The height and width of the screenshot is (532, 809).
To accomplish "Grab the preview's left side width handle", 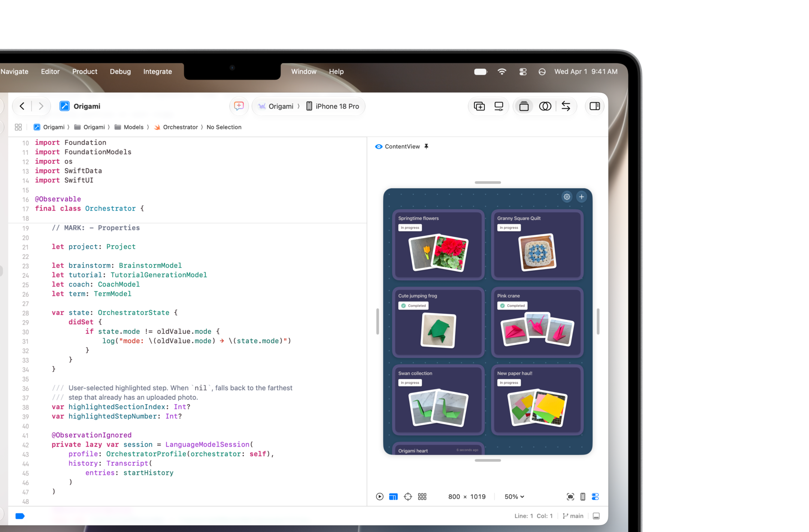I will click(378, 322).
